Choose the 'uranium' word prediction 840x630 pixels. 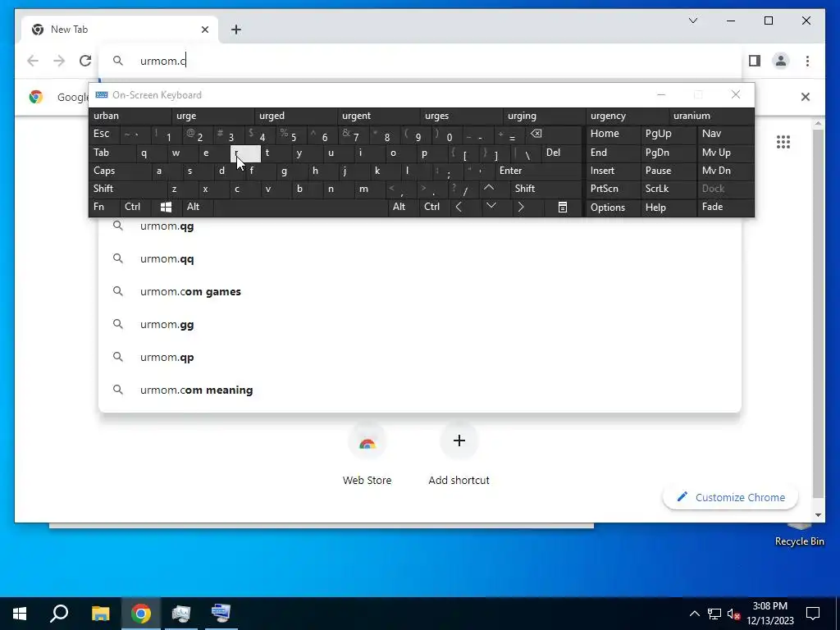click(711, 116)
